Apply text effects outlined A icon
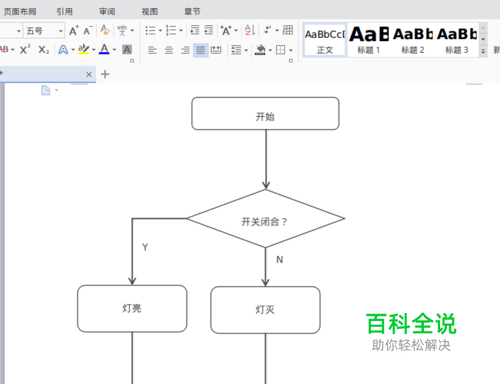The width and height of the screenshot is (500, 384). [63, 50]
